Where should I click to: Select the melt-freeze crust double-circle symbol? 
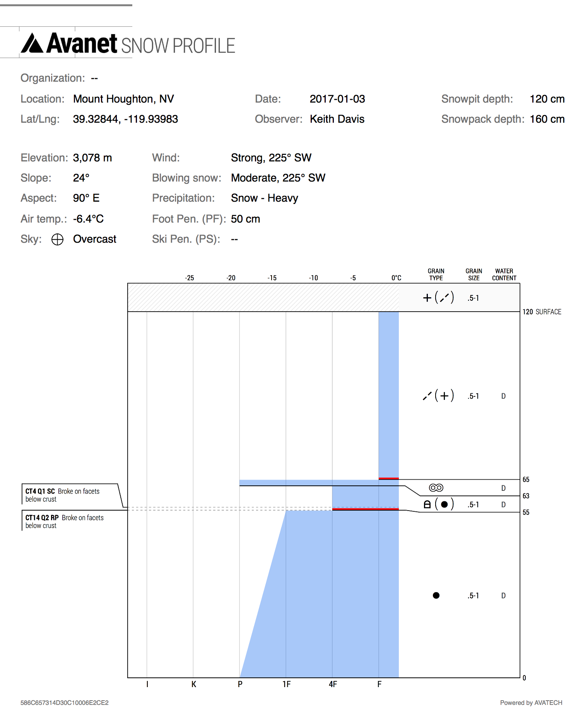436,488
